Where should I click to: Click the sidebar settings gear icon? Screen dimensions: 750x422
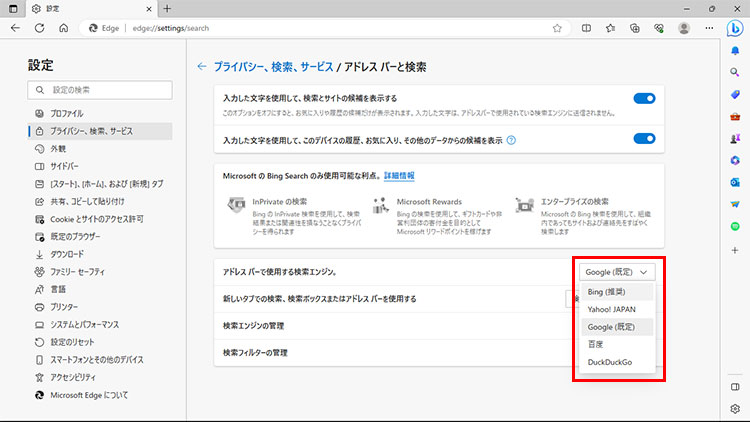click(x=734, y=408)
